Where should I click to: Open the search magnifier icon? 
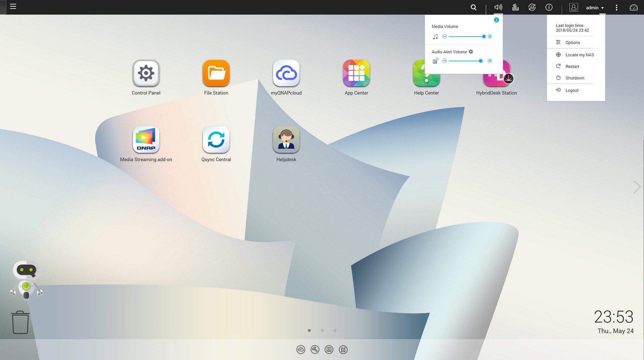473,7
